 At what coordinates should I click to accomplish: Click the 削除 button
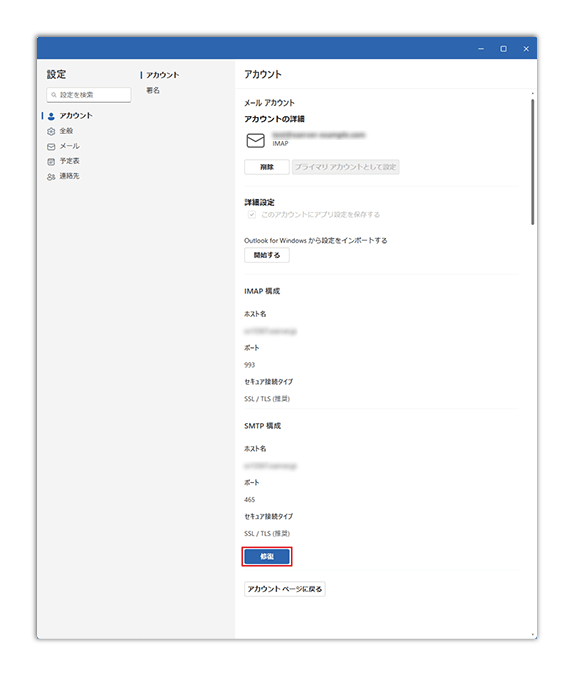(x=267, y=167)
